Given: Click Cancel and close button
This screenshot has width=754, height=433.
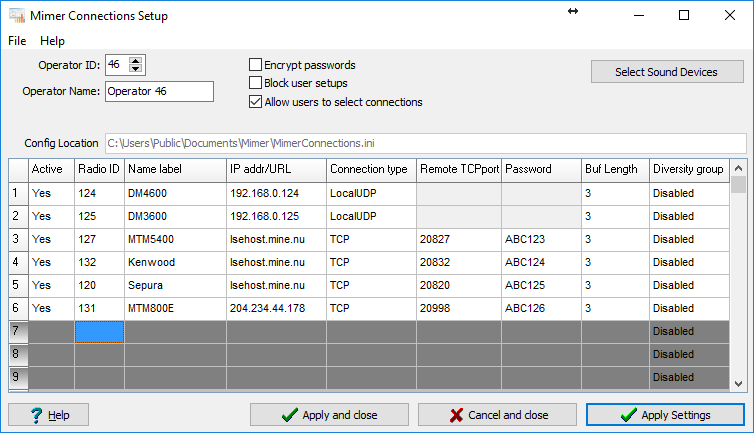Looking at the screenshot, I should 497,415.
